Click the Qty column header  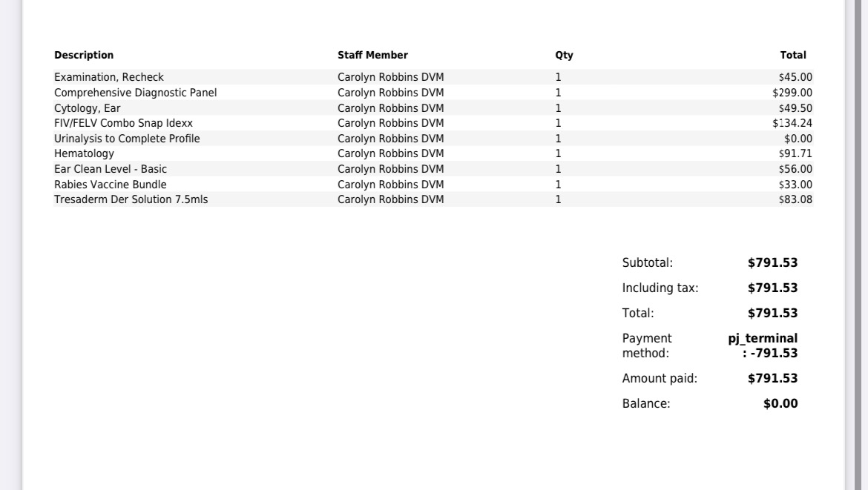click(x=564, y=56)
